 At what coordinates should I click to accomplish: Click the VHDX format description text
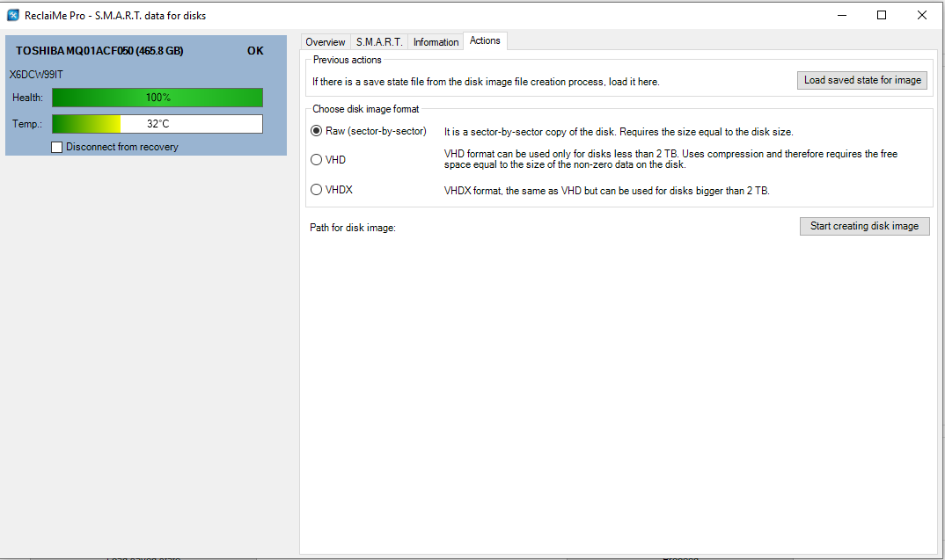[x=607, y=191]
